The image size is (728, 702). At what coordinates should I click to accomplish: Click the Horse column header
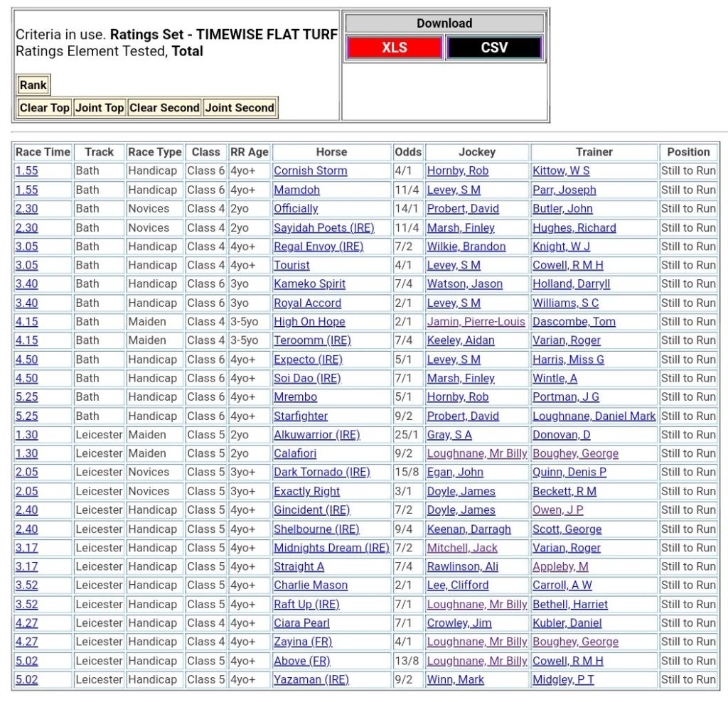coord(331,152)
